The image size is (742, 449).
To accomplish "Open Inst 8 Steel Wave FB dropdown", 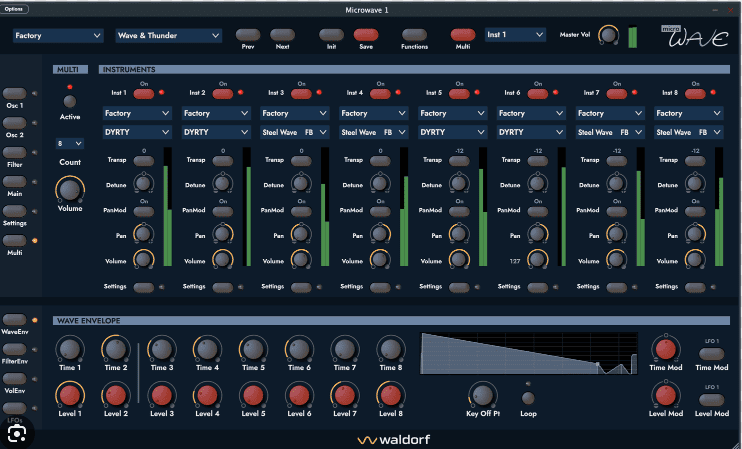I will pos(689,132).
